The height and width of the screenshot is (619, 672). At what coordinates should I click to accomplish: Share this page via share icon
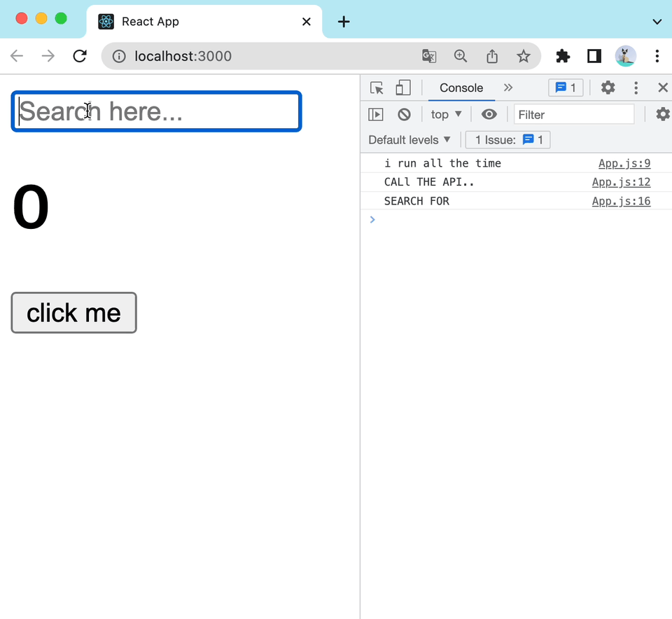(x=492, y=56)
